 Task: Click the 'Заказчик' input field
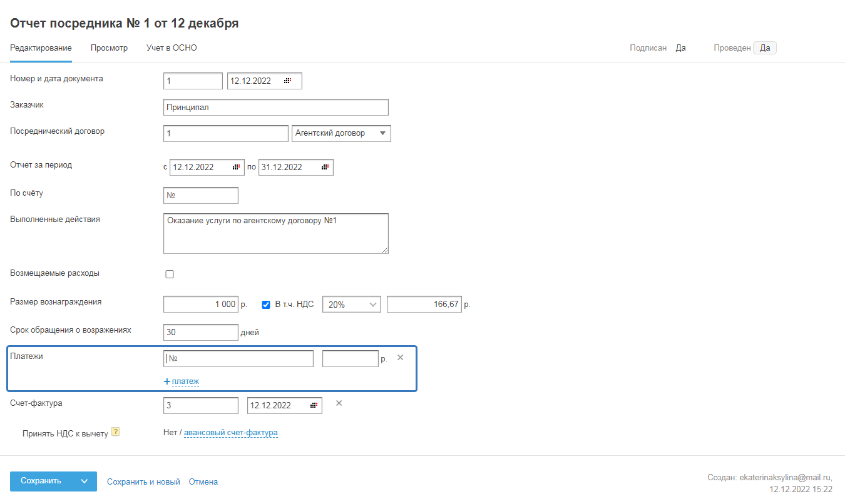[275, 108]
